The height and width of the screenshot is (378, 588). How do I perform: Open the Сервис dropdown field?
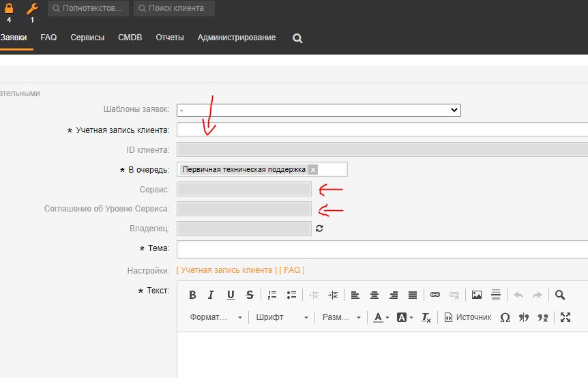click(244, 189)
